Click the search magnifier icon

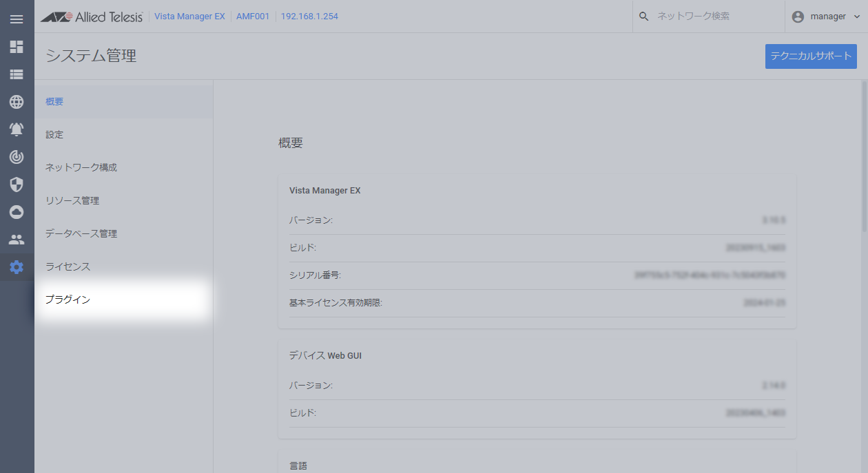pos(644,17)
